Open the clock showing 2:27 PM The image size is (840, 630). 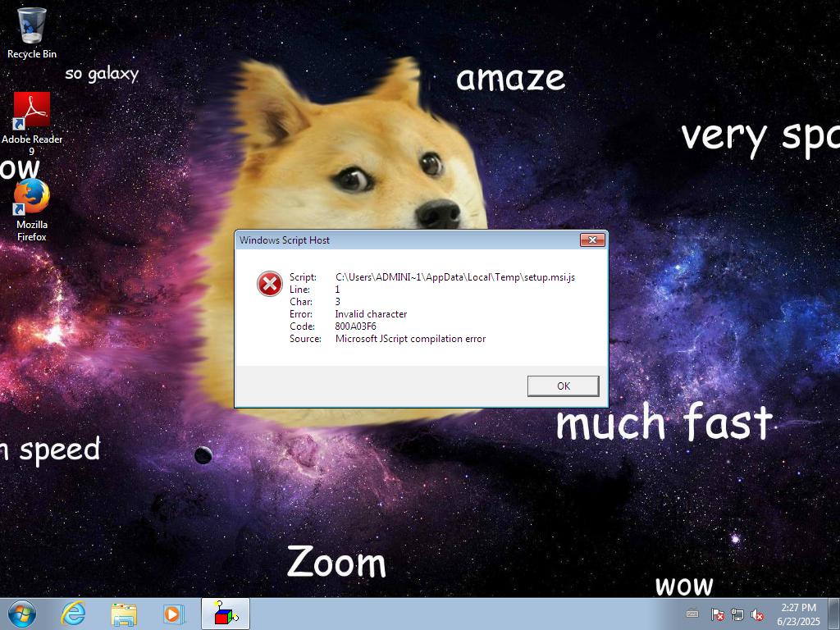(798, 614)
